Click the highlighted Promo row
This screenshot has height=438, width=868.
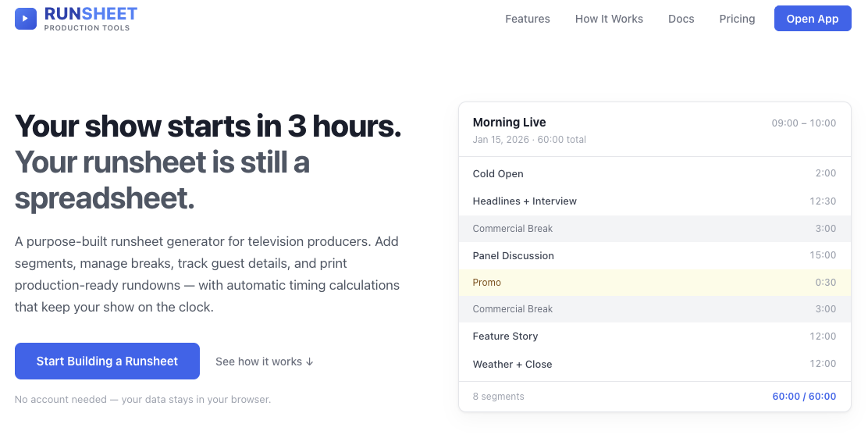click(654, 283)
